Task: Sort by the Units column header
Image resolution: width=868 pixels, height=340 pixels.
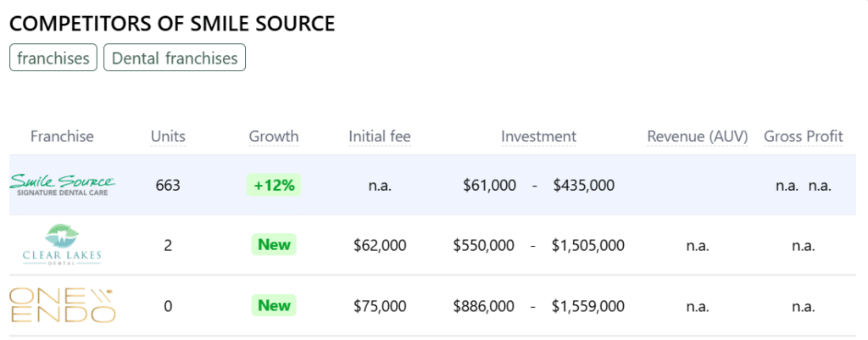Action: click(x=169, y=137)
